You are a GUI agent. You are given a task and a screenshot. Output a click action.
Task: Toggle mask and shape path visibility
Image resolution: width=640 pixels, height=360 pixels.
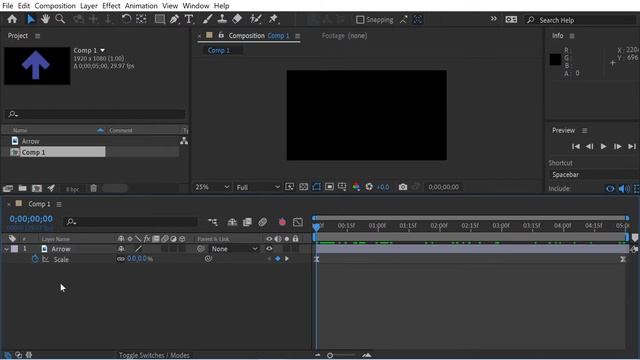click(x=316, y=187)
